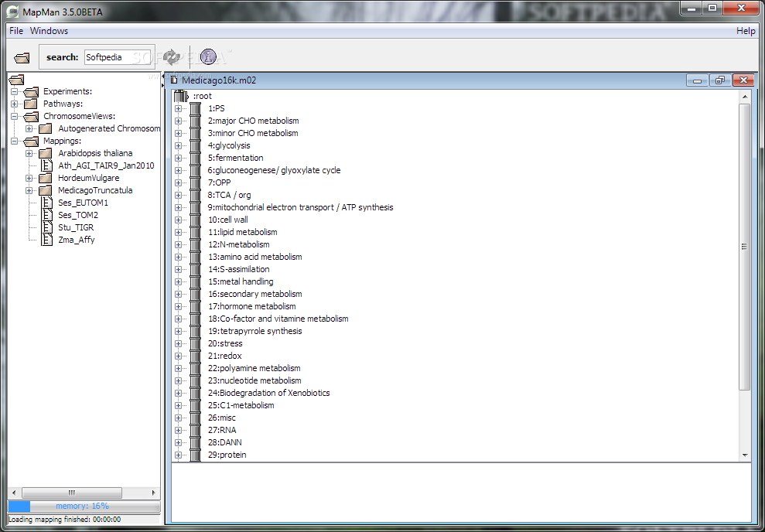
Task: Click the bin icon beside 27:RNA
Action: 195,430
